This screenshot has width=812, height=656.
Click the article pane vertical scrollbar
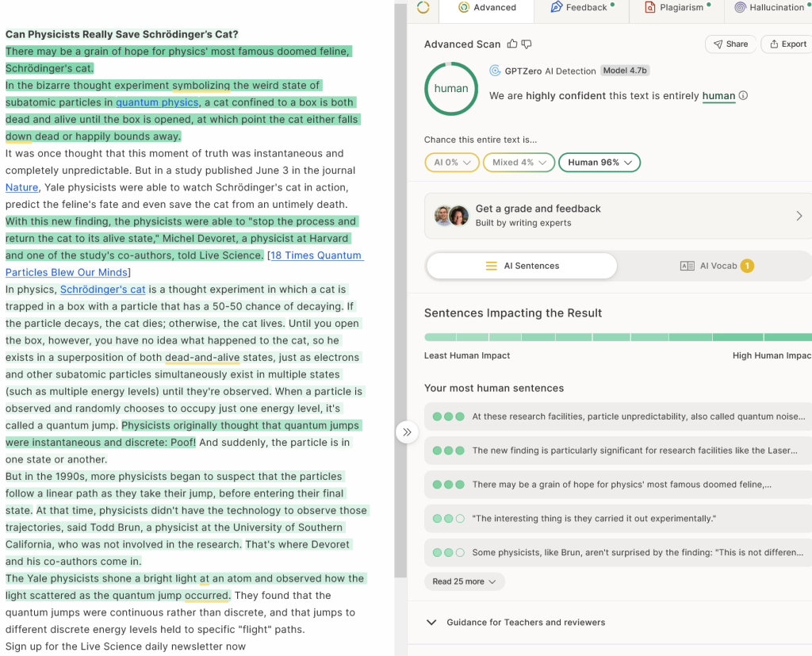(400, 290)
